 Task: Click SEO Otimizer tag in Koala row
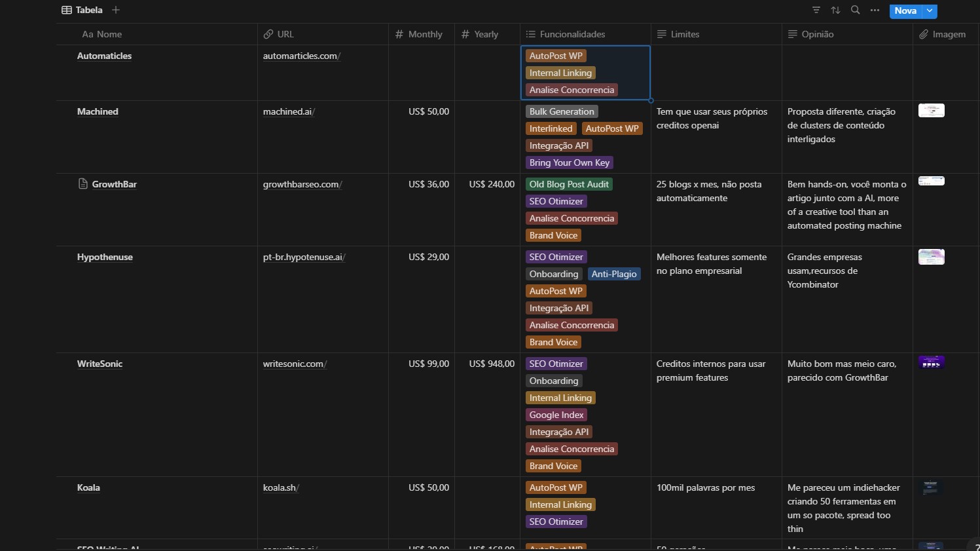tap(556, 522)
